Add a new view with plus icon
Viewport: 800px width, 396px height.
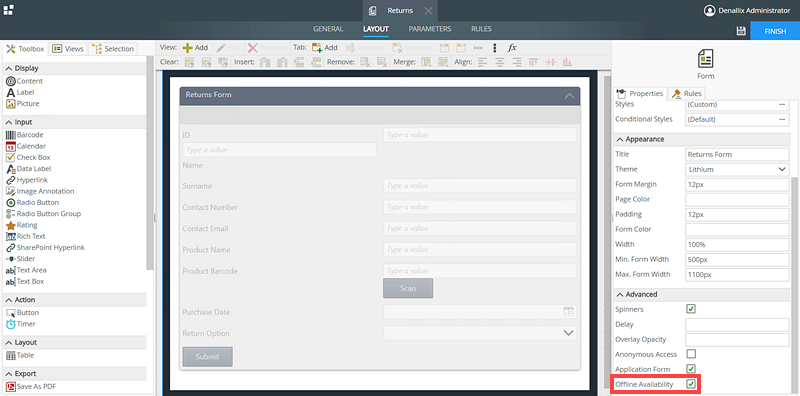coord(195,47)
